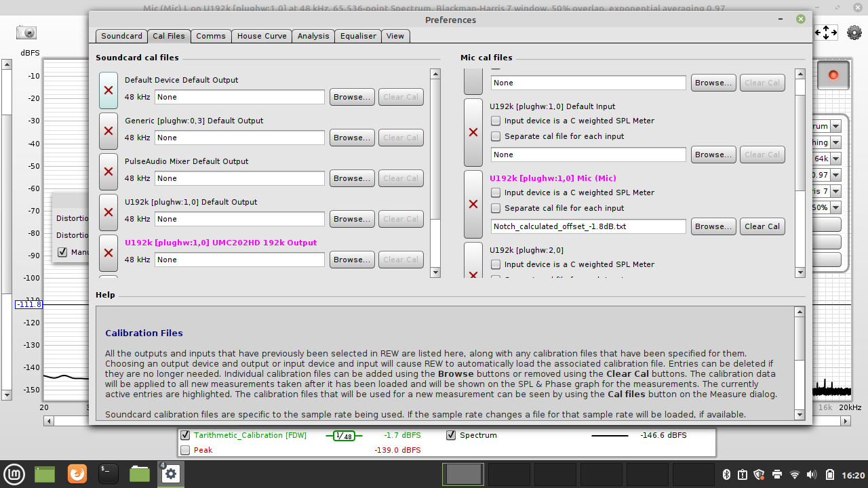Delete the U192k [plughw:1,0] Default Input entry
Viewport: 868px width, 488px height.
coord(473,132)
